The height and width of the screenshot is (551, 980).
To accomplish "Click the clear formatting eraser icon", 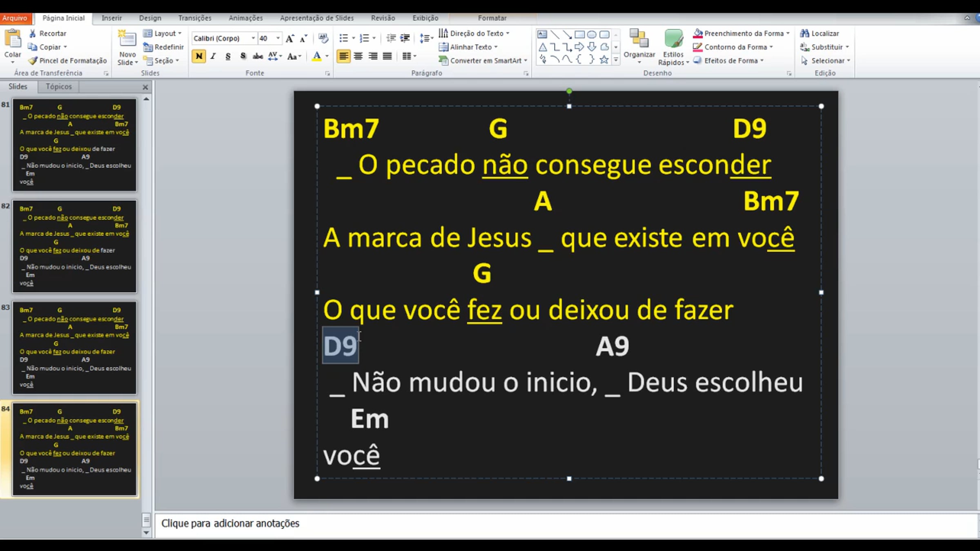I will (323, 38).
